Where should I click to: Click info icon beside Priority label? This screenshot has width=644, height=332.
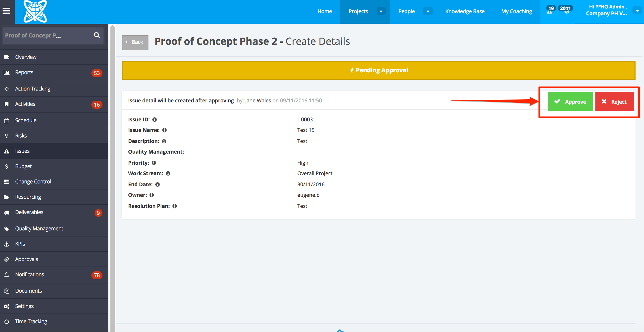point(154,163)
